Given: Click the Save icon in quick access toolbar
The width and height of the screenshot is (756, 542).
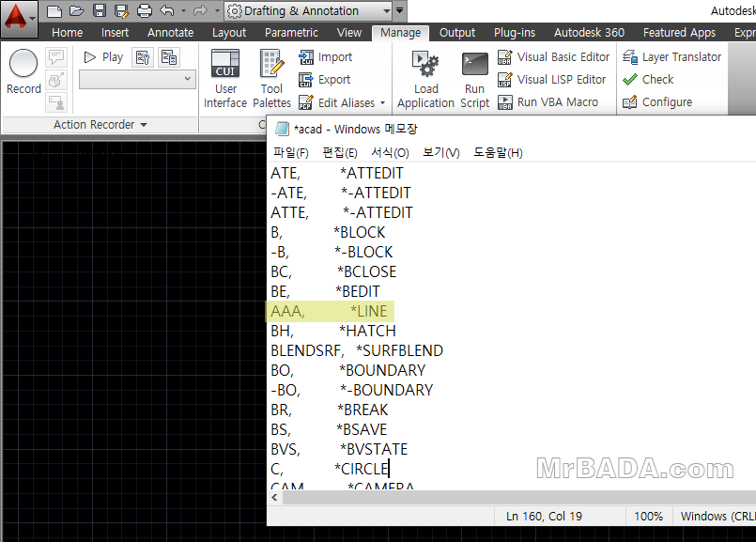Looking at the screenshot, I should (x=100, y=10).
